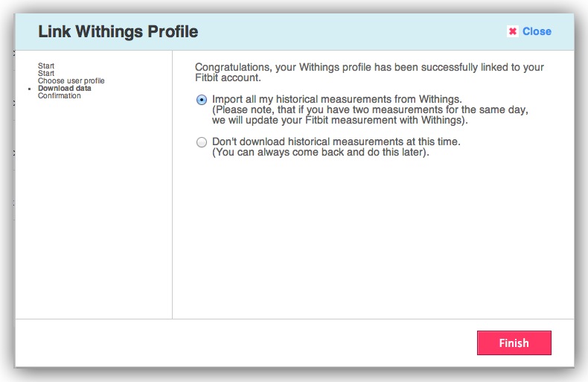Click the 'Don't download historical measurements' label text
Screen dimensions: 588x382
click(x=336, y=141)
